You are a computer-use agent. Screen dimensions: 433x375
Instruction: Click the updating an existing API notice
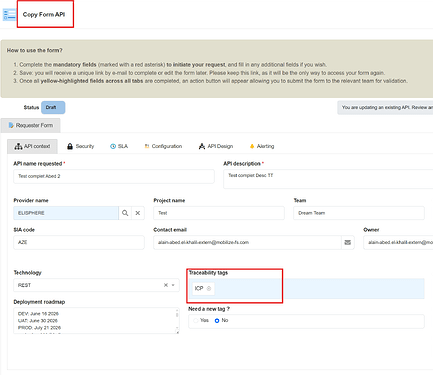coord(385,108)
